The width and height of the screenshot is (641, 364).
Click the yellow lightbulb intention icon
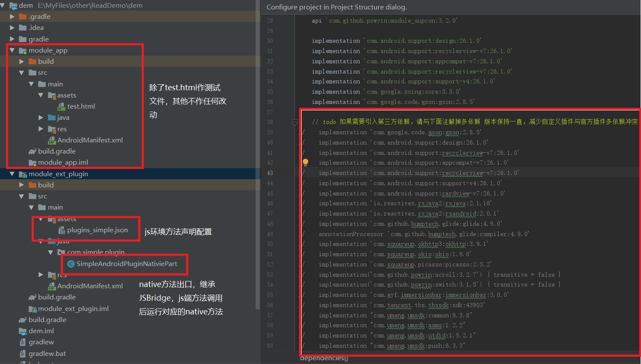306,163
